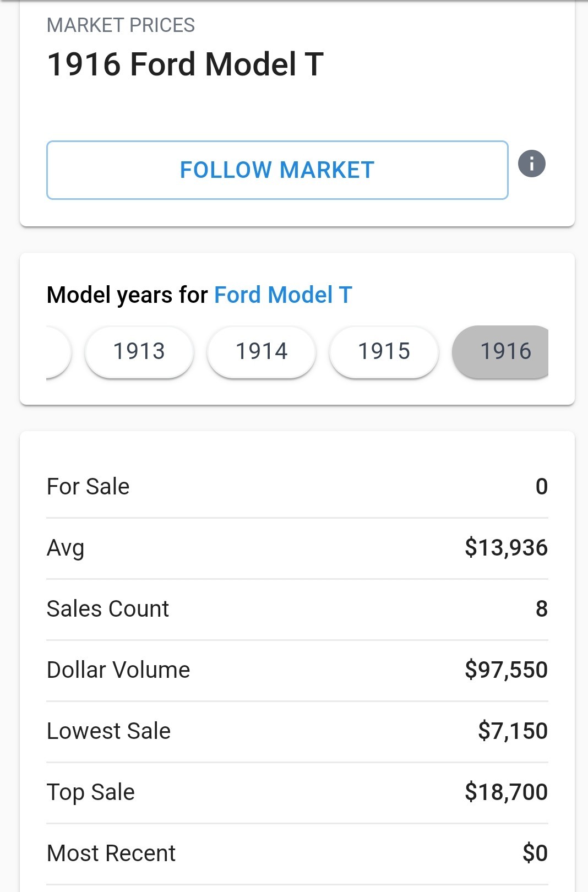
Task: Click the Model years for heading text
Action: click(127, 295)
